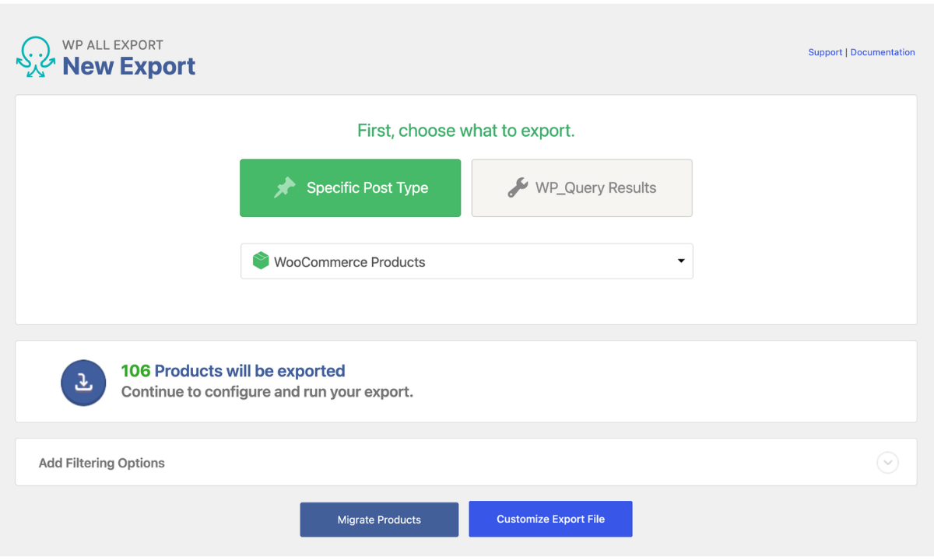Click the Migrate Products button
Viewport: 934px width, 560px height.
coord(379,520)
